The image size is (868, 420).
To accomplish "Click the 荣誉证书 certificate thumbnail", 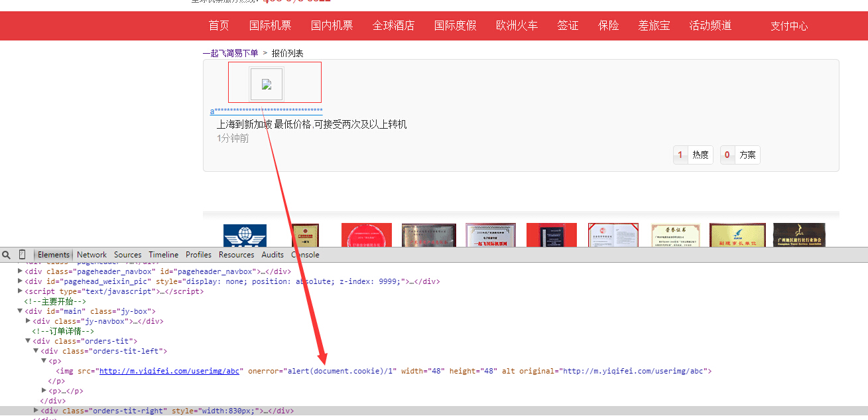I will (x=675, y=235).
